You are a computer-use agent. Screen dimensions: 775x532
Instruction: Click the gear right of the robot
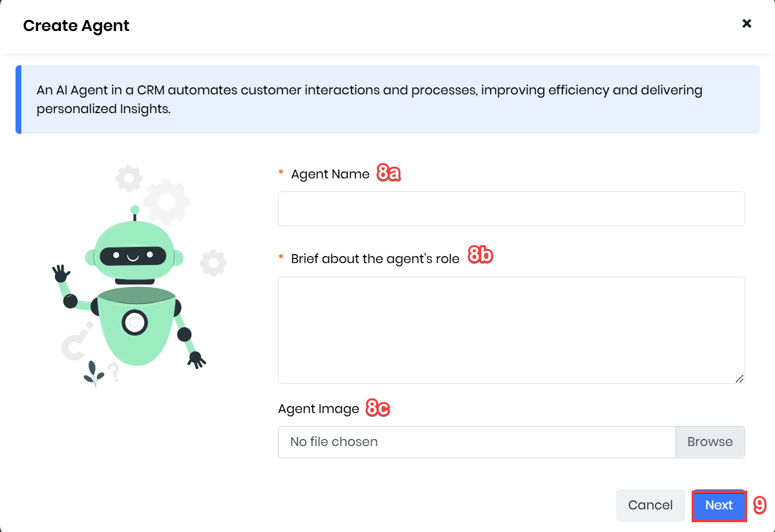click(x=213, y=262)
